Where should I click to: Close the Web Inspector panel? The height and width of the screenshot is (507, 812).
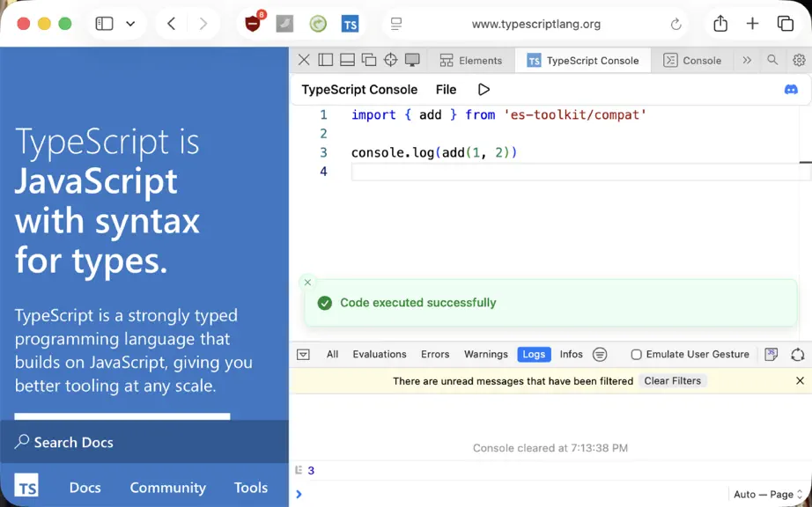pyautogui.click(x=304, y=60)
